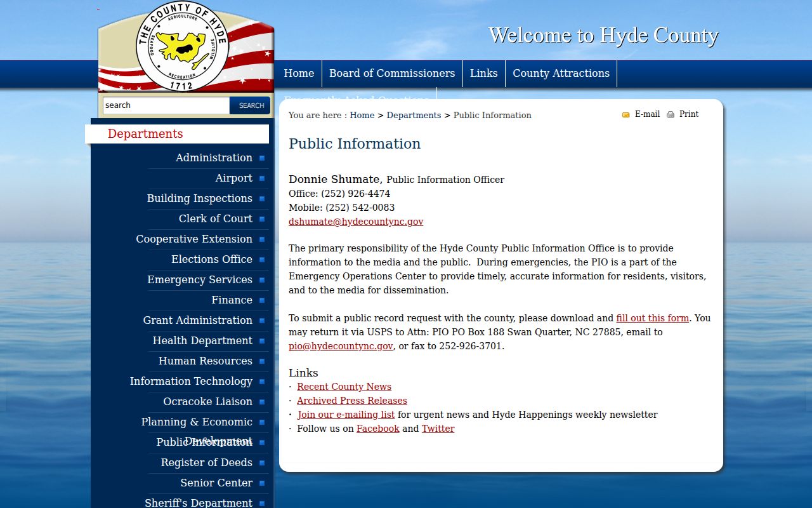Click the blue bullet beside Elections Office

(x=262, y=260)
